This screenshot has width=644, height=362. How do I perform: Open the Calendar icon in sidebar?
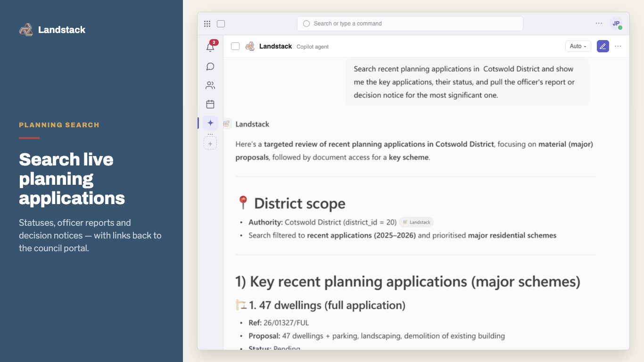coord(210,104)
